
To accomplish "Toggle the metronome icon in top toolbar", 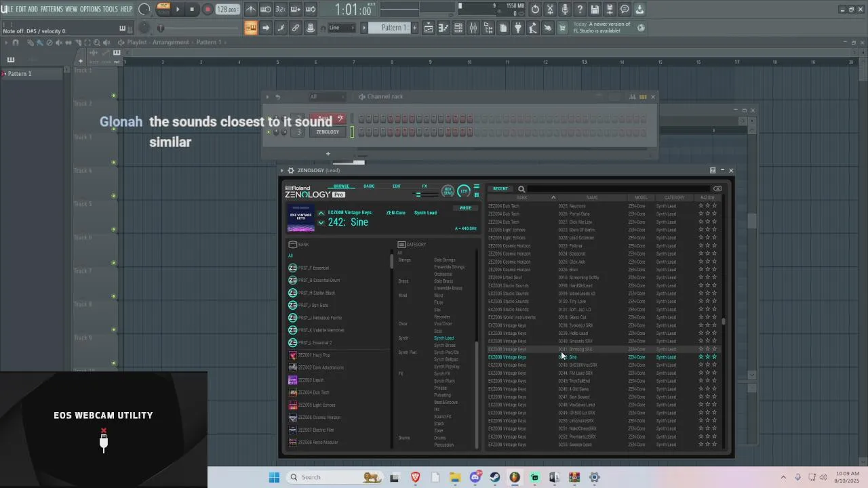I will click(x=251, y=9).
